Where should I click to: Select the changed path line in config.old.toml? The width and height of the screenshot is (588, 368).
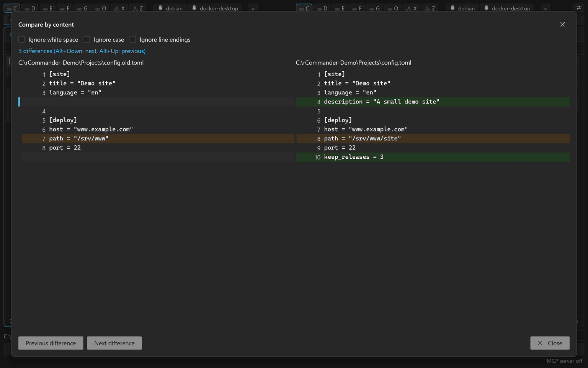158,138
